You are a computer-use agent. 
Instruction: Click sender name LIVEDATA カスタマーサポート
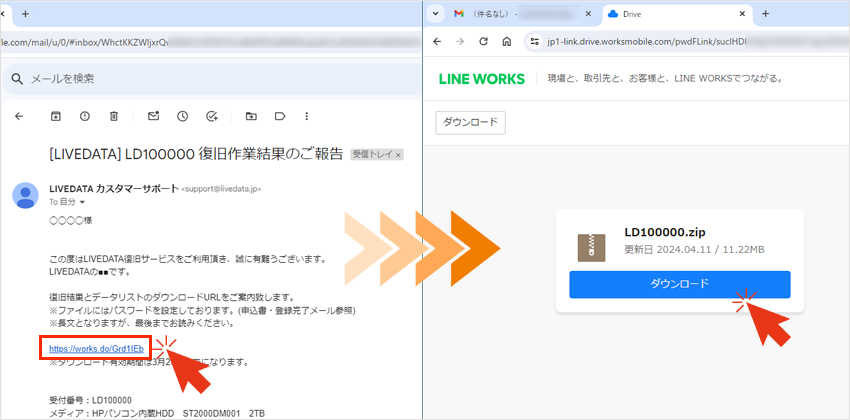pos(114,189)
